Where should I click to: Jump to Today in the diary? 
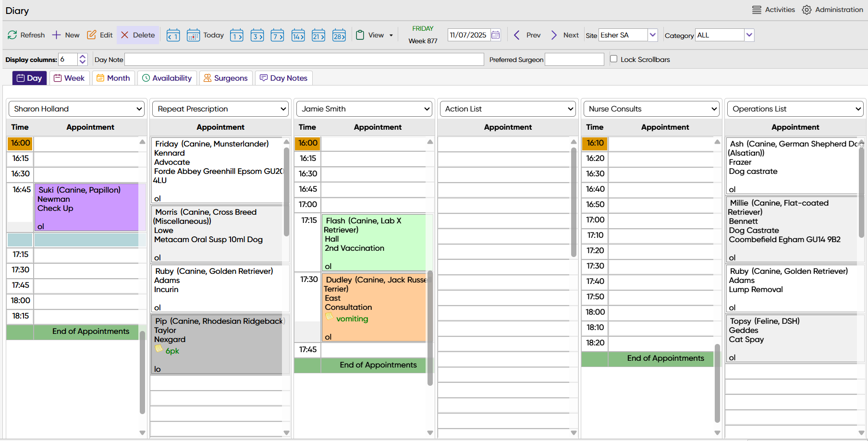point(205,35)
